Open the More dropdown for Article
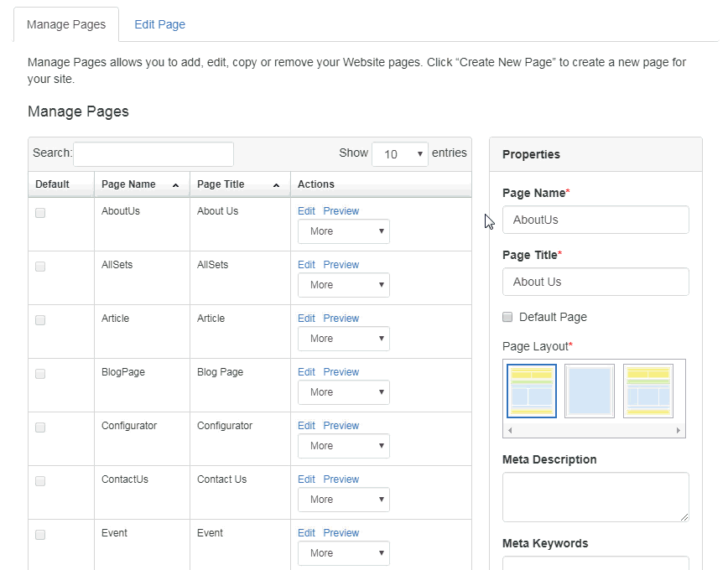728x570 pixels. coord(344,339)
